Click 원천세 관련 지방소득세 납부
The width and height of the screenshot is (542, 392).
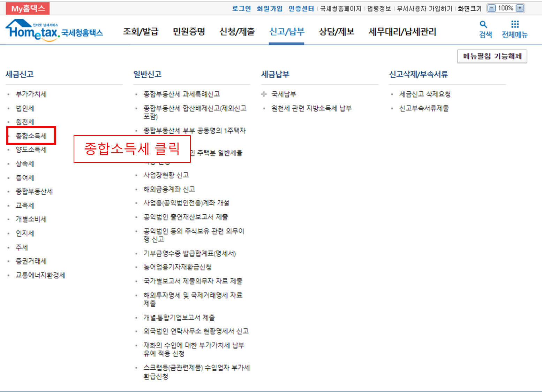311,108
